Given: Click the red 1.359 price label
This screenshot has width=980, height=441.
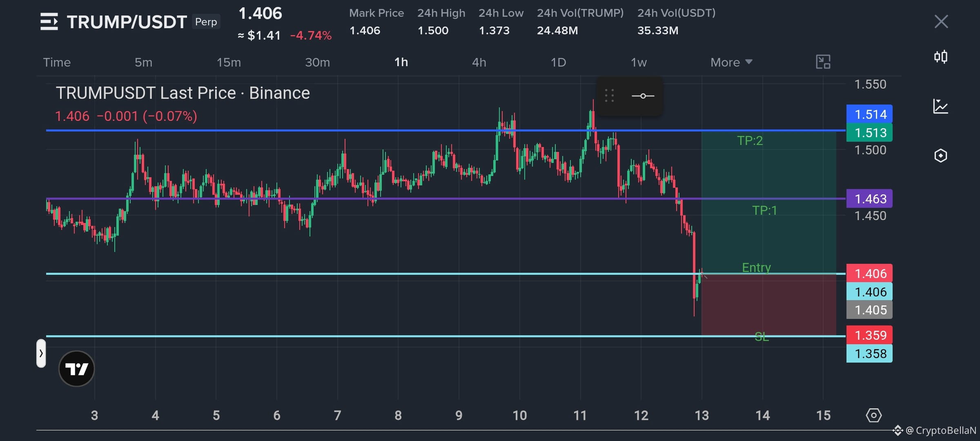Looking at the screenshot, I should pyautogui.click(x=869, y=335).
